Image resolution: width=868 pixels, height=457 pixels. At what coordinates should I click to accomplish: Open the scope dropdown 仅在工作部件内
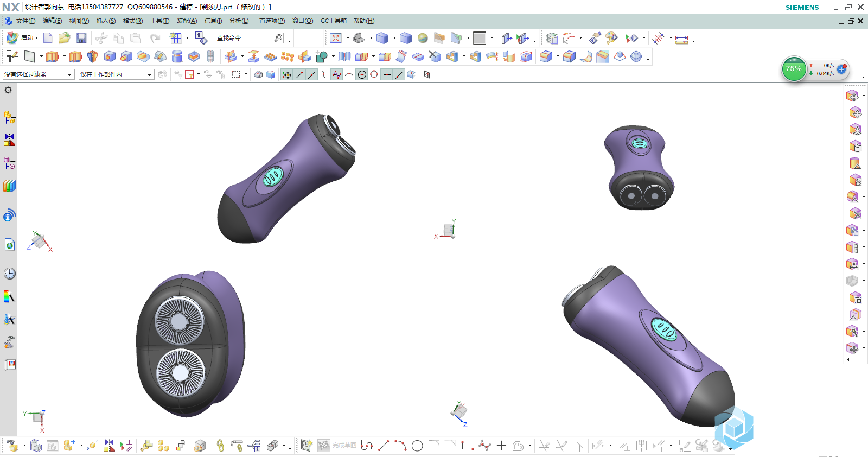coord(117,74)
